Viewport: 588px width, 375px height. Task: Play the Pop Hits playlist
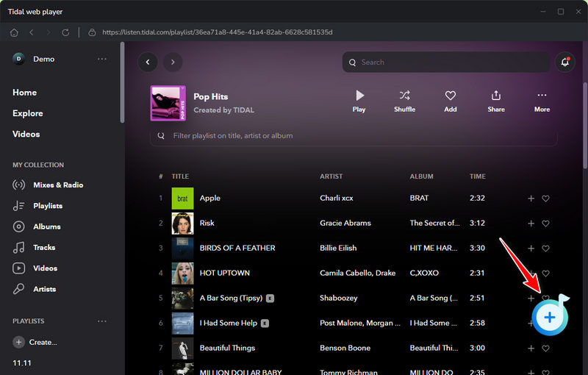coord(359,101)
